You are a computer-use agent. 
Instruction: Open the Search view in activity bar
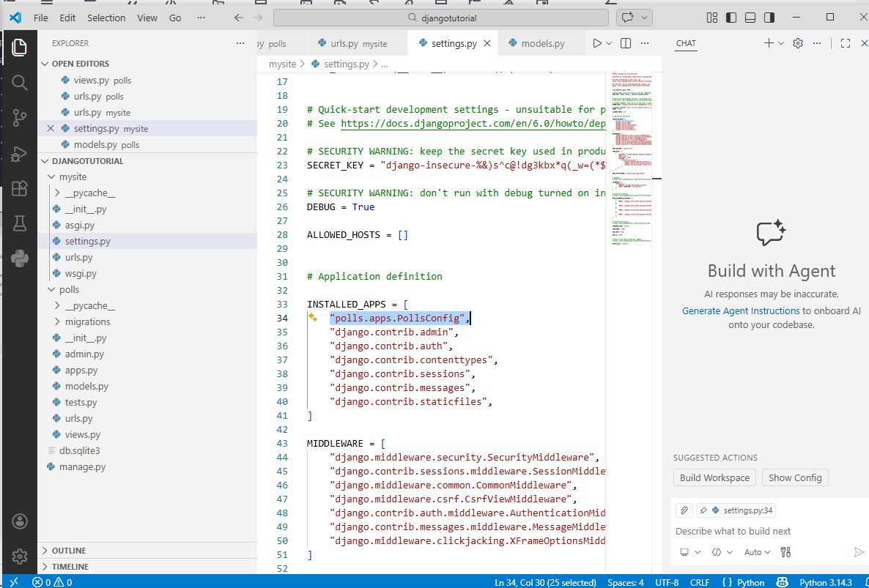point(19,83)
